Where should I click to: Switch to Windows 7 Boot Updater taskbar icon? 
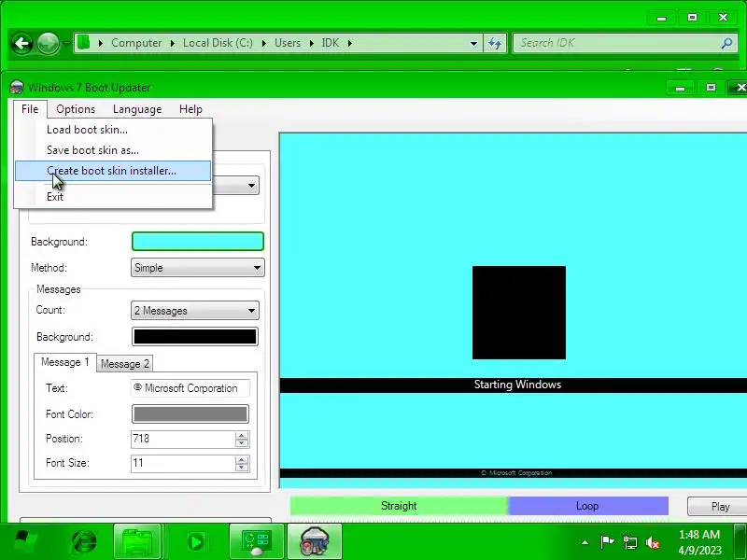click(315, 542)
